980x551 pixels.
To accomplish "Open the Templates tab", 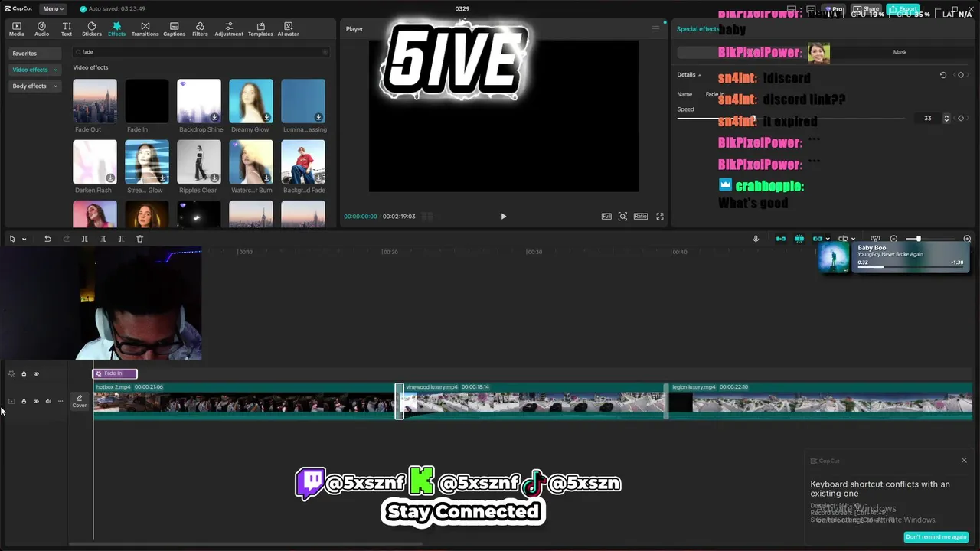I will coord(260,29).
